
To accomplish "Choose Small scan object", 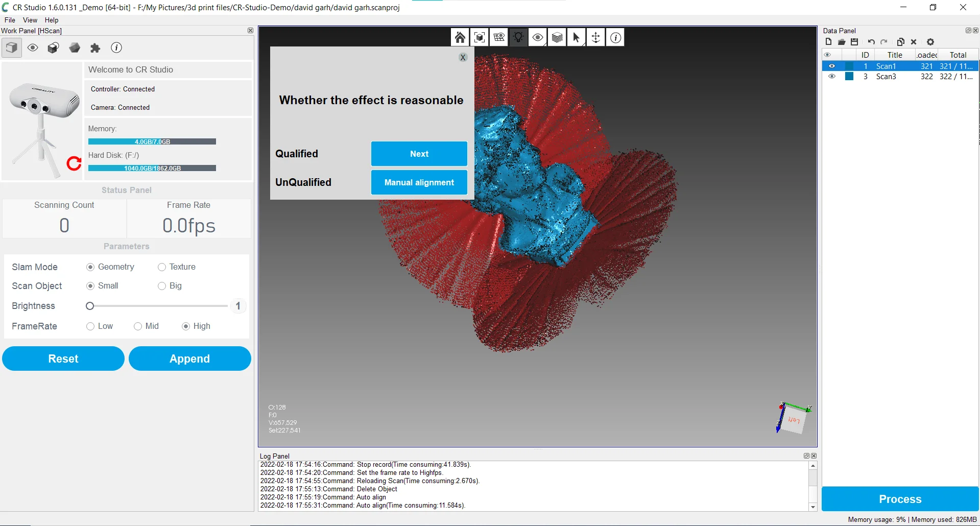I will [90, 286].
